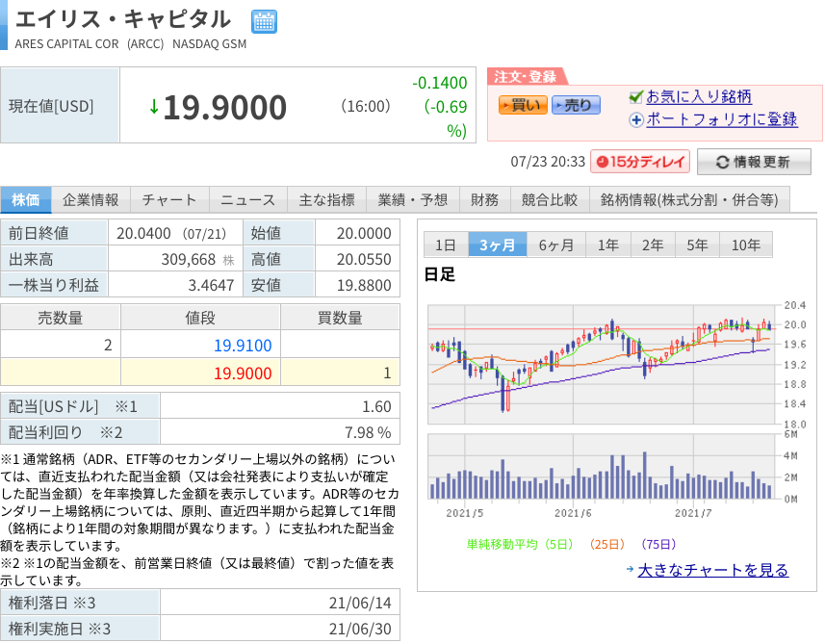
Task: Click the 前日終値 value 20.0400
Action: click(x=143, y=233)
